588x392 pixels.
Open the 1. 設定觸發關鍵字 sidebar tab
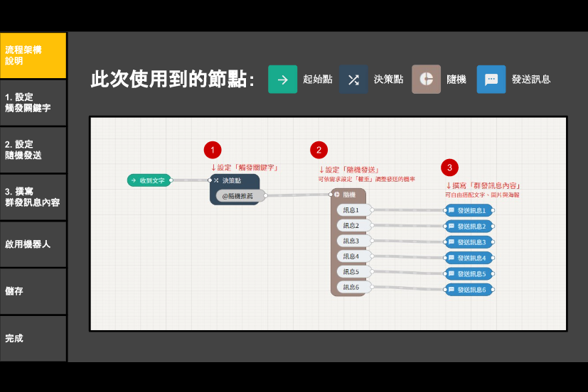(x=33, y=102)
